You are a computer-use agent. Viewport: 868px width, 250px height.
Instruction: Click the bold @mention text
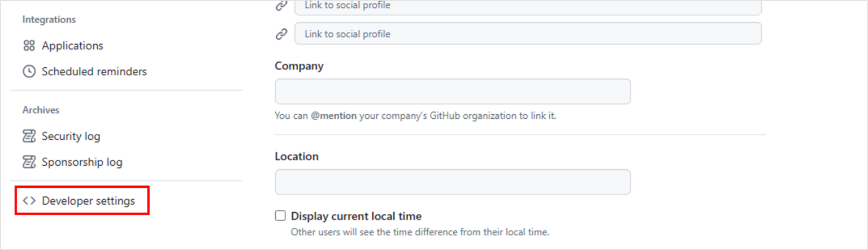(x=333, y=116)
